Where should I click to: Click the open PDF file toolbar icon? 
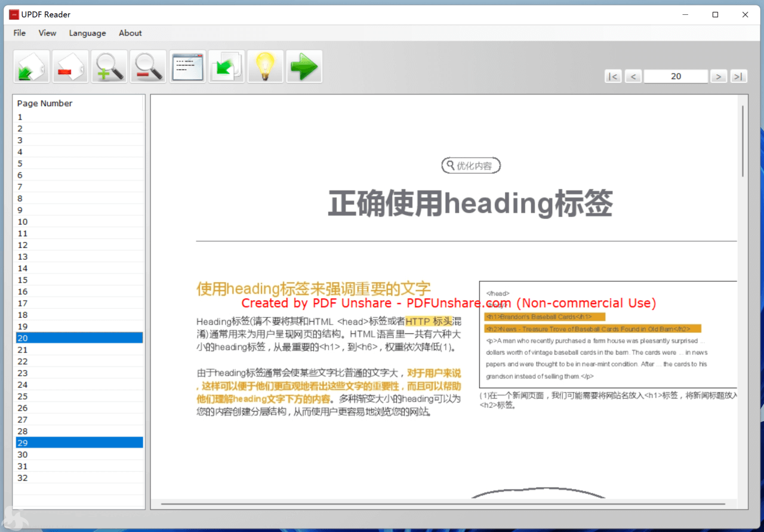[x=32, y=66]
